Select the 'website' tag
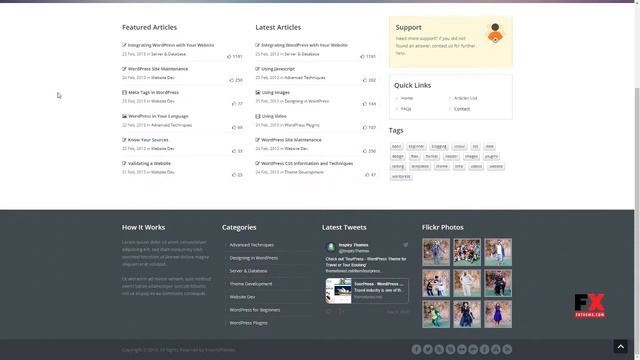640x360 pixels. [x=496, y=167]
